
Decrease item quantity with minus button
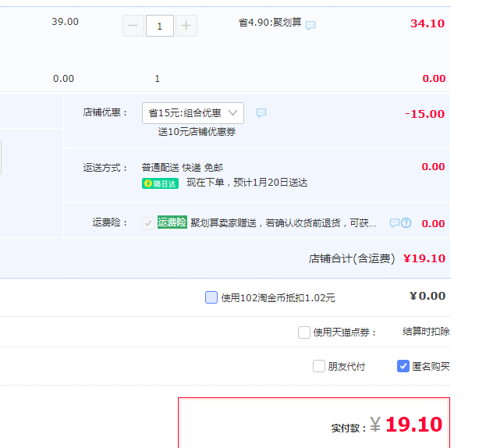[133, 26]
